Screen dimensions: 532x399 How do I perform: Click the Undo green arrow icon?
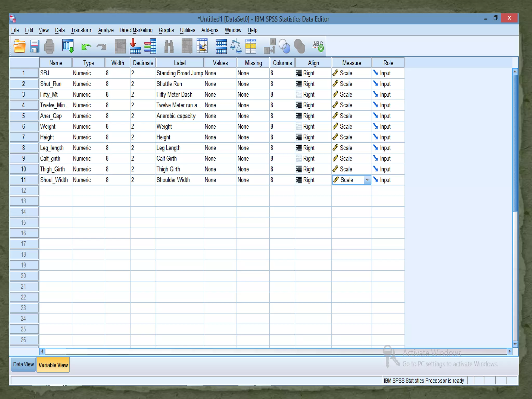(x=86, y=47)
